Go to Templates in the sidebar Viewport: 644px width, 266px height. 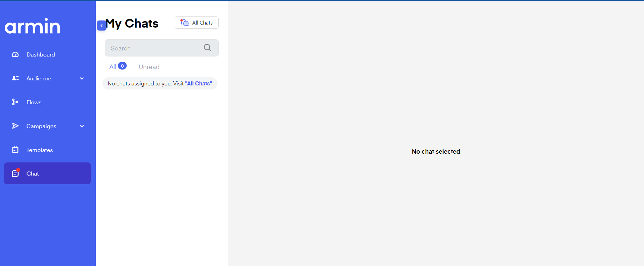click(x=40, y=150)
